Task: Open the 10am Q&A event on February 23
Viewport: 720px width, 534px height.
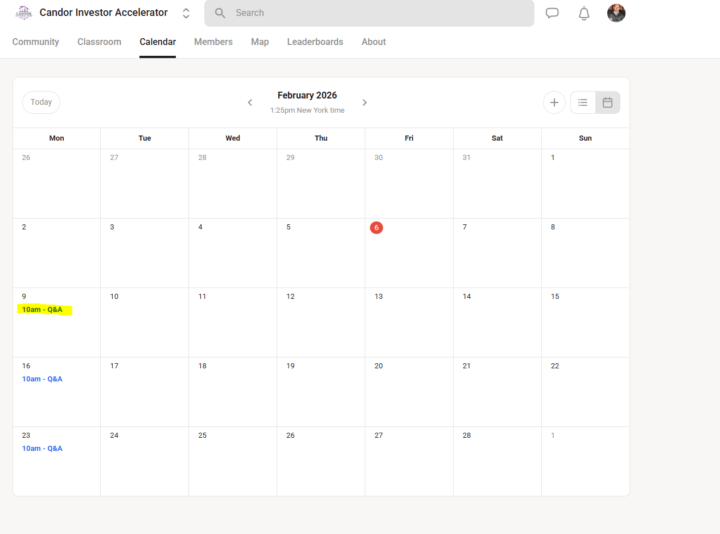Action: click(42, 448)
